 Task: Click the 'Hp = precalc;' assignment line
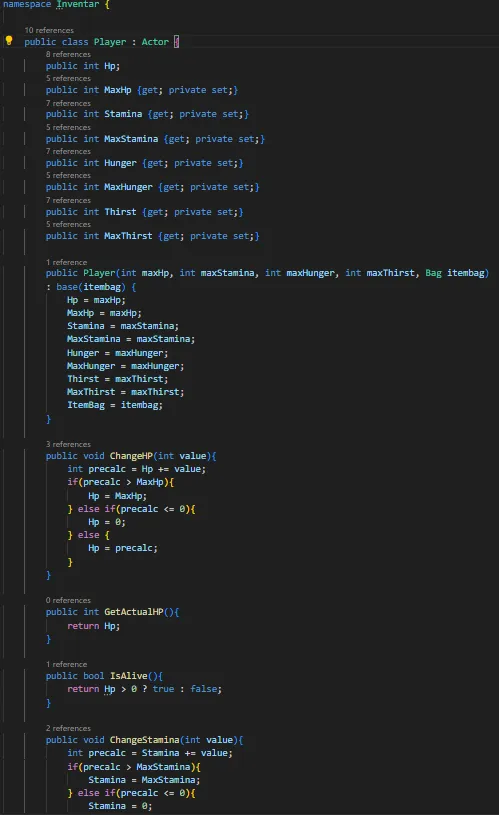123,548
